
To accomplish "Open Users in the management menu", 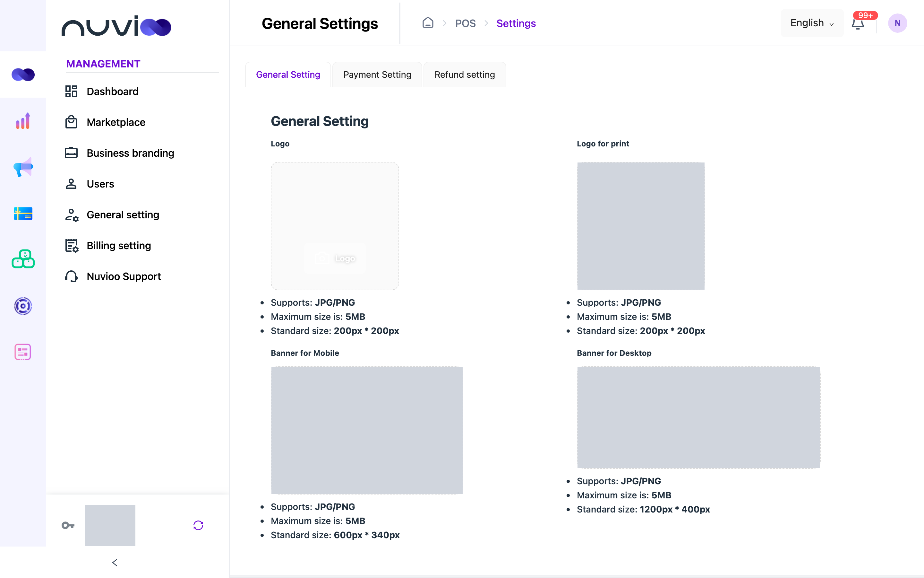I will (100, 184).
